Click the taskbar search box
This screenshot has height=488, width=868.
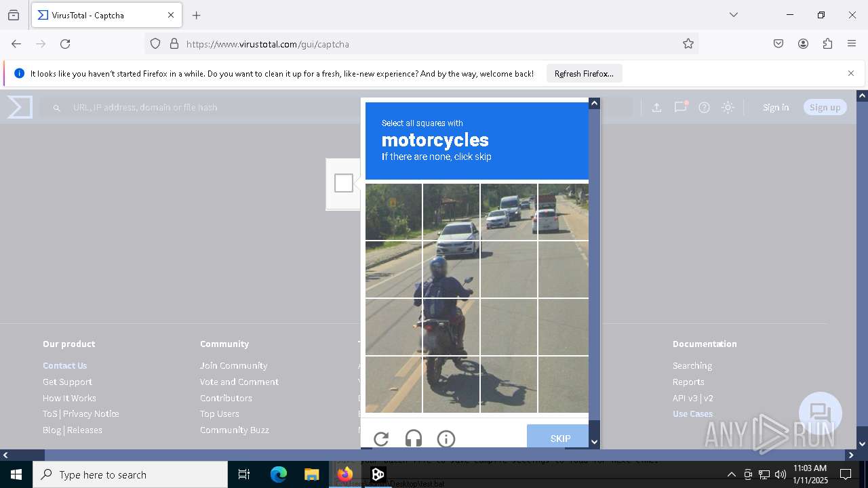pyautogui.click(x=130, y=474)
